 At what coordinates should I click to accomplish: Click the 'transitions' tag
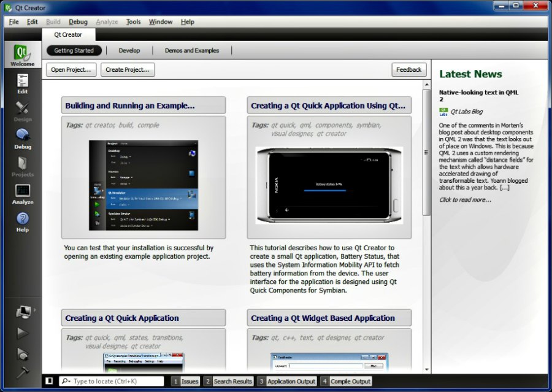pos(167,337)
